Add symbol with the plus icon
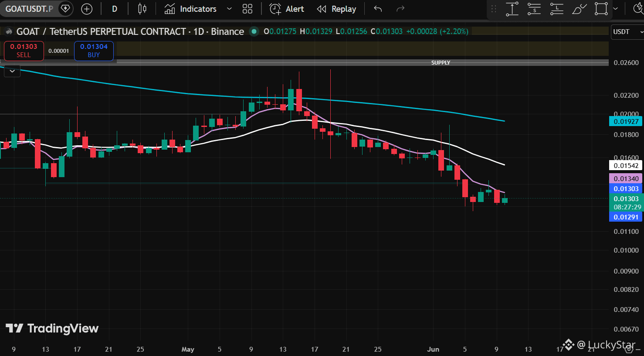The image size is (644, 356). (x=87, y=9)
